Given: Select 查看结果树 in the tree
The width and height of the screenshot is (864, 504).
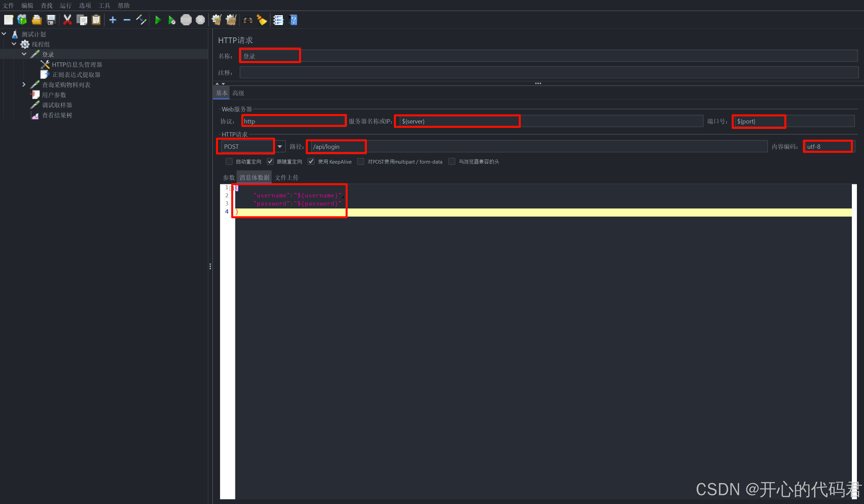Looking at the screenshot, I should click(x=57, y=115).
